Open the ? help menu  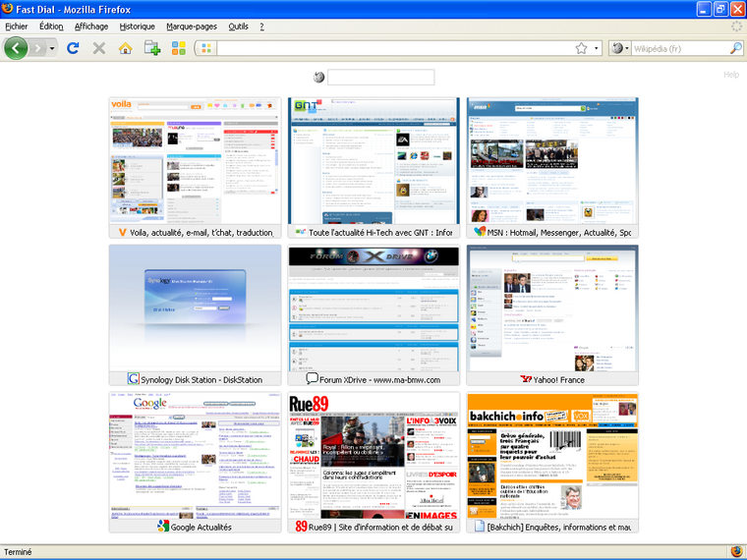[x=262, y=27]
